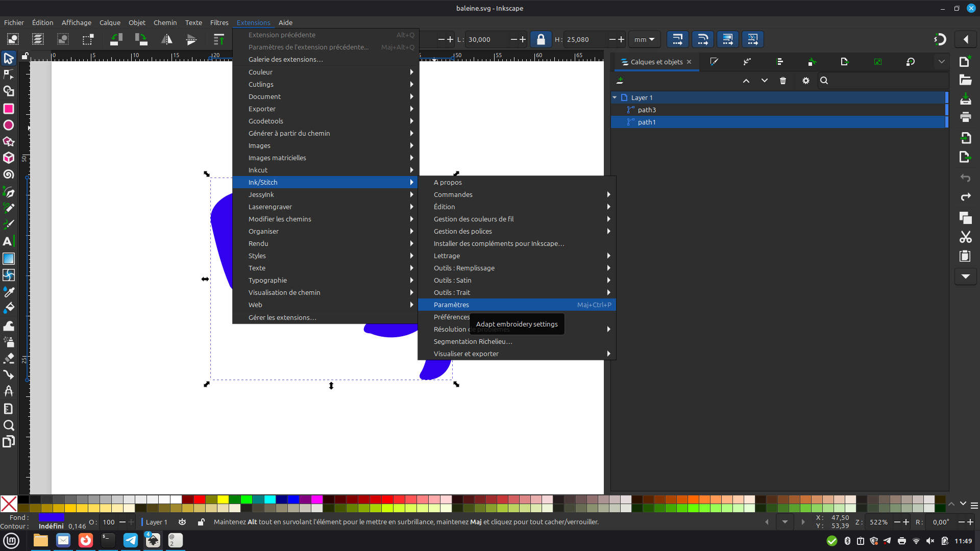Select path3 in the objects list
Viewport: 980px width, 551px height.
tap(647, 110)
